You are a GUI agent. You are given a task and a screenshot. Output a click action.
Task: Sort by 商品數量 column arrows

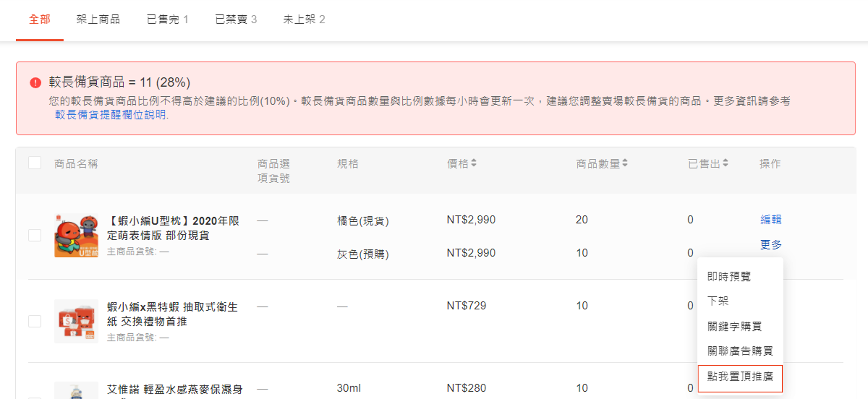point(625,163)
